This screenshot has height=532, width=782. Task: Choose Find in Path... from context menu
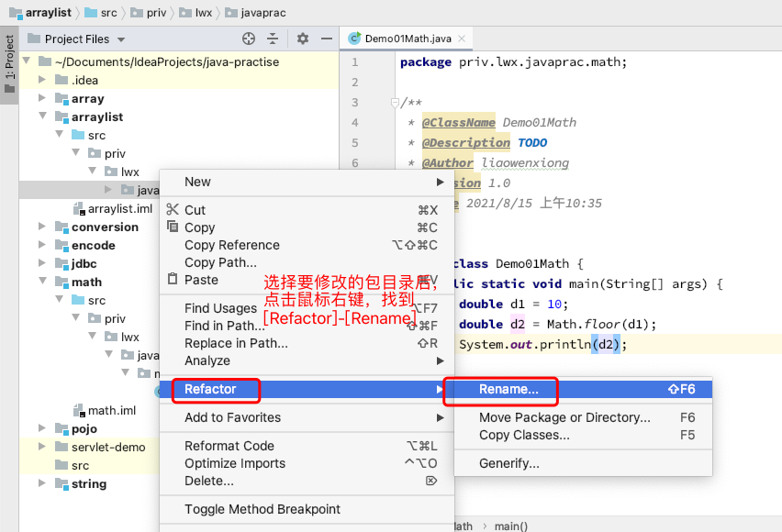307,326
